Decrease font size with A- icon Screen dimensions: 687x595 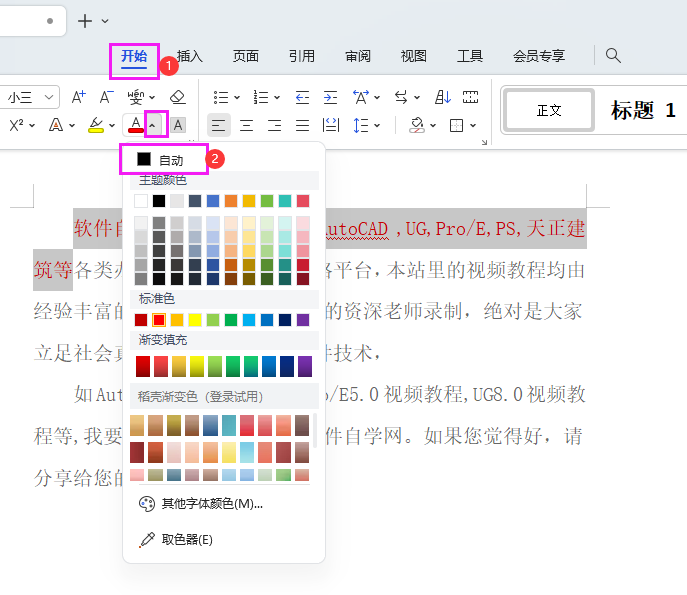coord(106,97)
